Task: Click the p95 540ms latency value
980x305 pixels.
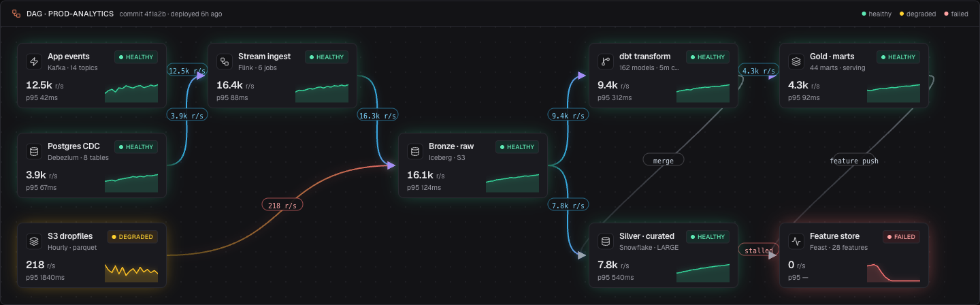Action: pyautogui.click(x=615, y=277)
